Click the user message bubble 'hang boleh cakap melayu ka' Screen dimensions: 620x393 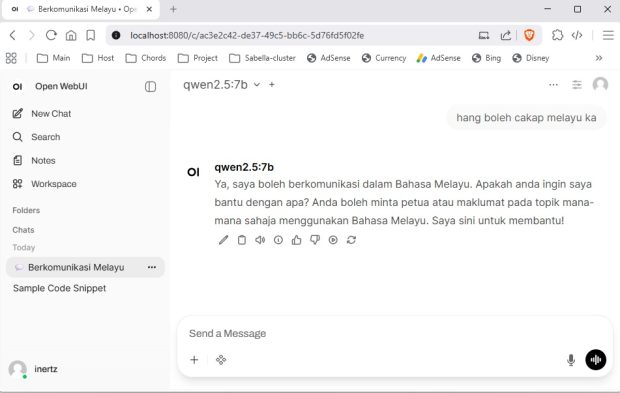pyautogui.click(x=526, y=118)
